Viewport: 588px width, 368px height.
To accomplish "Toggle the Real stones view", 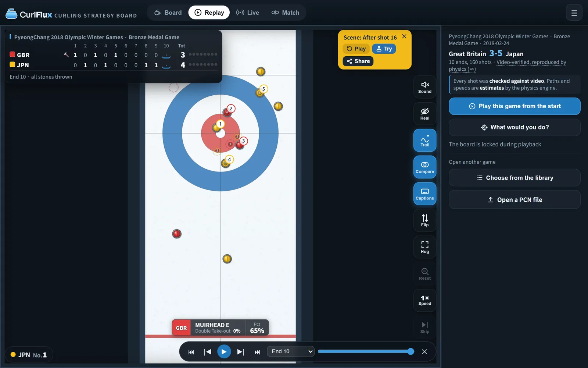I will pos(424,114).
